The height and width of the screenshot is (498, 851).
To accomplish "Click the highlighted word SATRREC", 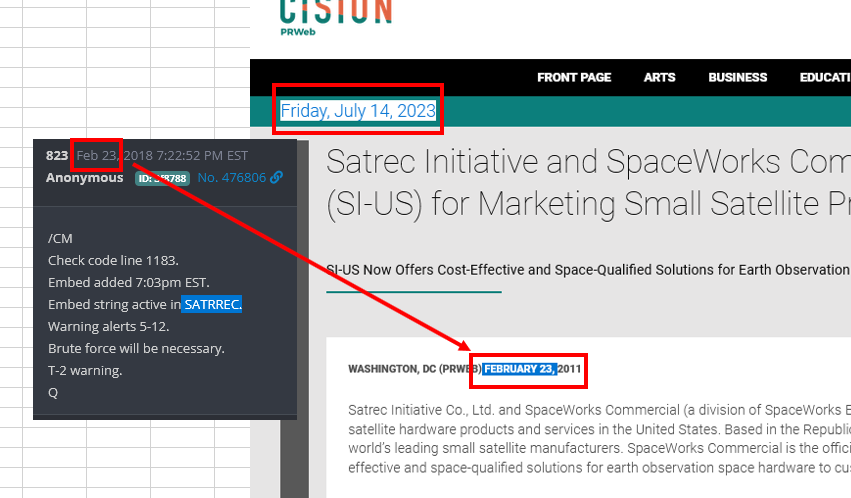I will pyautogui.click(x=212, y=304).
